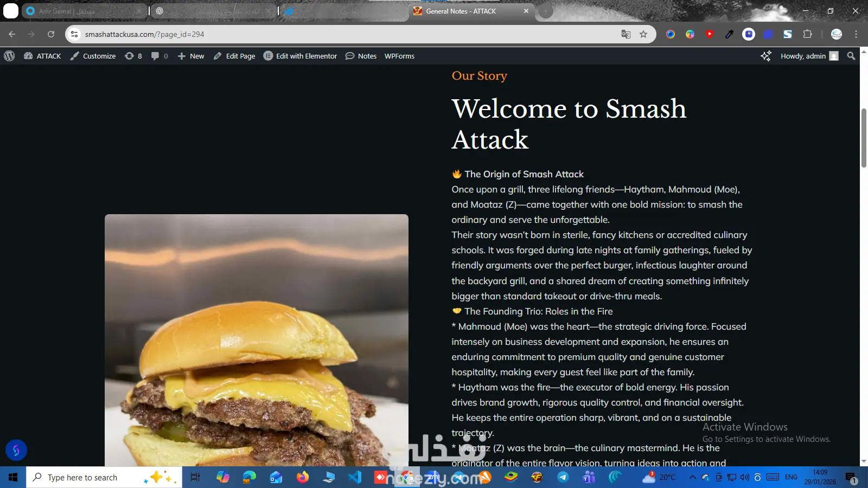Open the ATTACK site dashboard menu
Image resolution: width=868 pixels, height=488 pixels.
pyautogui.click(x=42, y=56)
